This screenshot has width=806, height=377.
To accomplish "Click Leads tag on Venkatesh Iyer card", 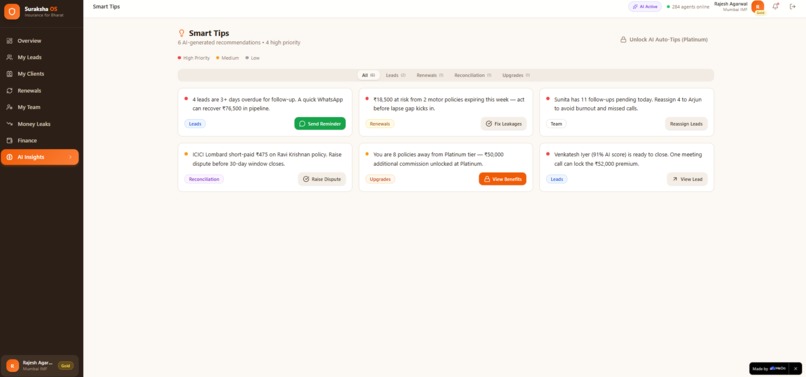I will pyautogui.click(x=557, y=179).
